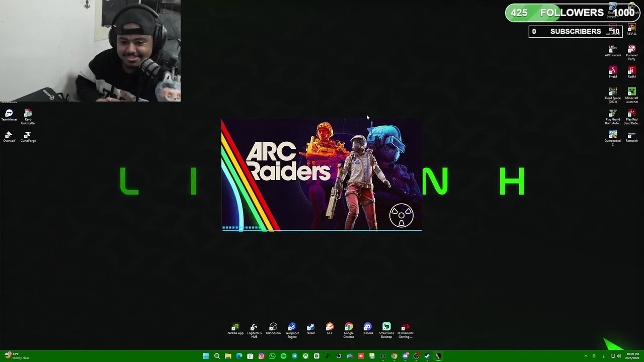Open Dead Space (2023) desktop shortcut
Image resolution: width=644 pixels, height=362 pixels.
click(x=613, y=96)
